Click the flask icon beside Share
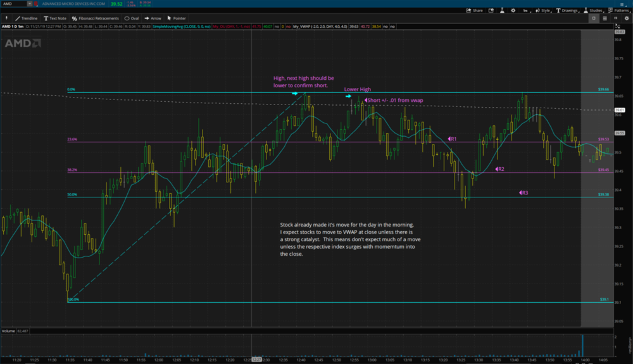Image resolution: width=633 pixels, height=364 pixels. click(501, 10)
